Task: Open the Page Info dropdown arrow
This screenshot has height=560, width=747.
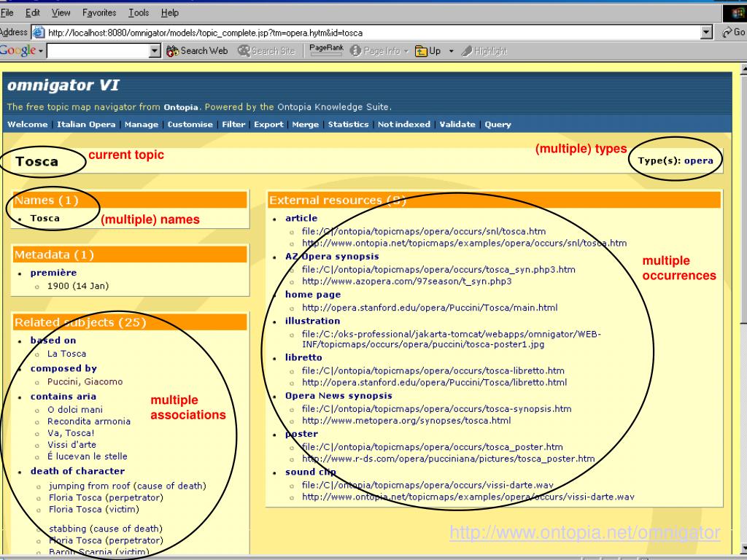Action: pyautogui.click(x=406, y=51)
